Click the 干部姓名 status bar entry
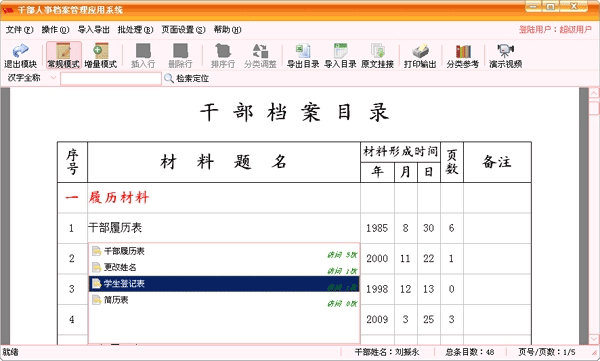The width and height of the screenshot is (600, 361). pos(387,352)
